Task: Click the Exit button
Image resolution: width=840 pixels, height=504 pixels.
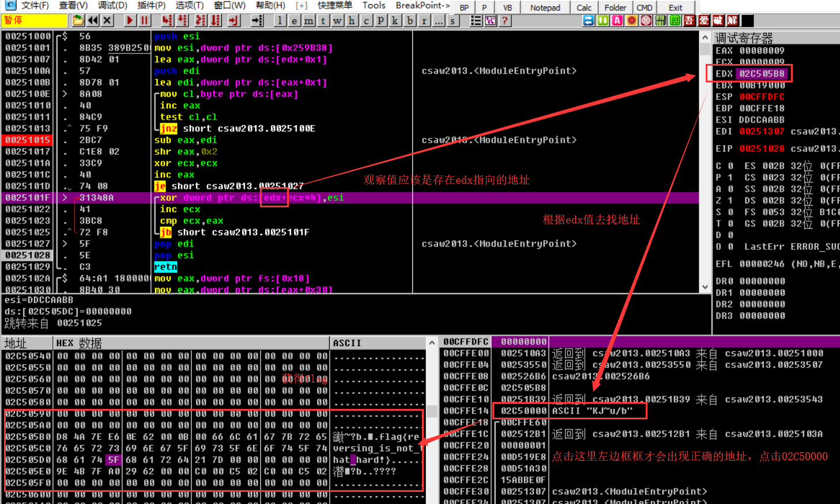Action: click(x=676, y=7)
